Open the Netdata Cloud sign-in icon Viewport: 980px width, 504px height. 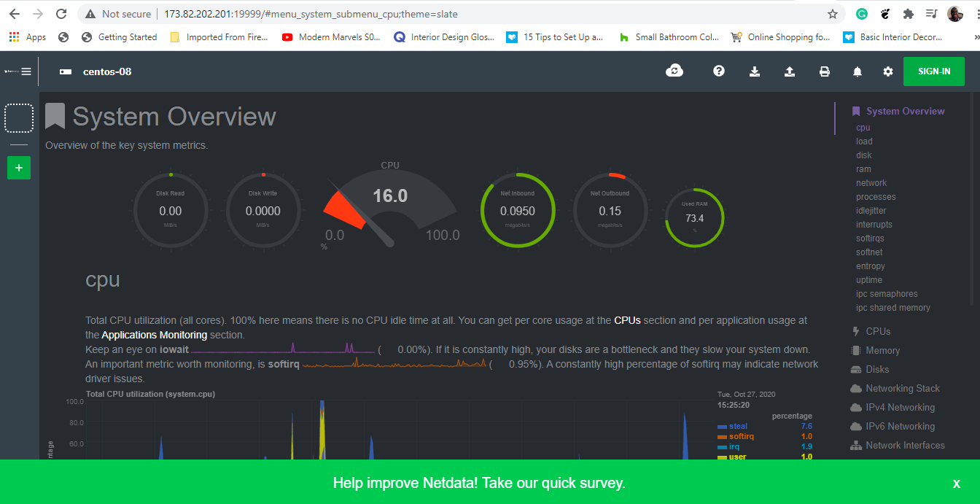tap(674, 71)
